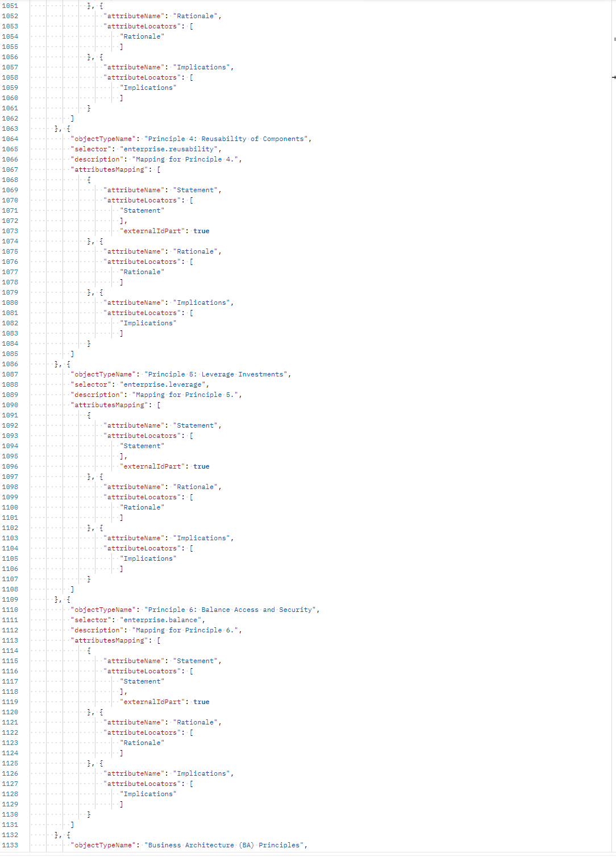Image resolution: width=616 pixels, height=857 pixels.
Task: Click the "Rationale" locator on line 1100
Action: [x=142, y=507]
